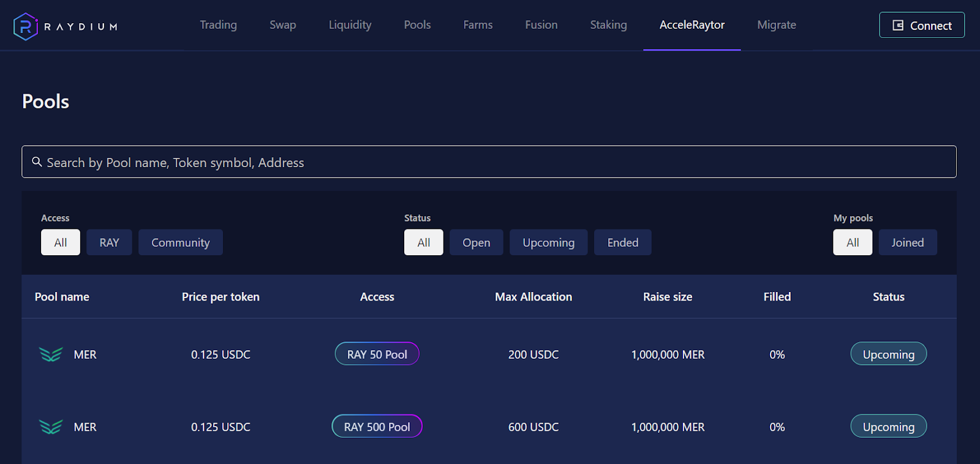Click Upcoming status in RAY 500 Pool row

pos(889,426)
